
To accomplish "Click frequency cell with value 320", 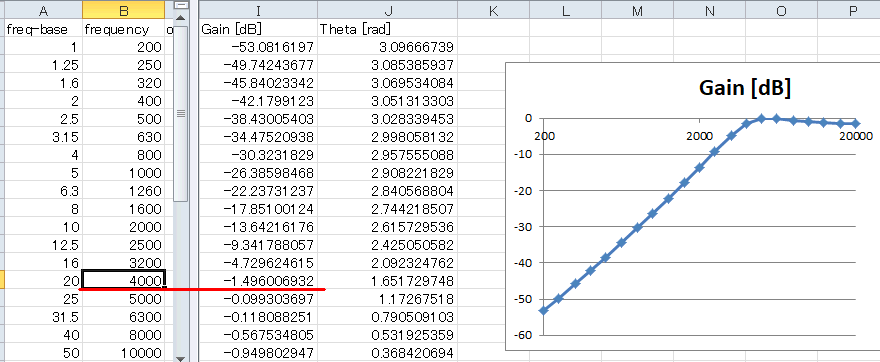I will point(123,83).
